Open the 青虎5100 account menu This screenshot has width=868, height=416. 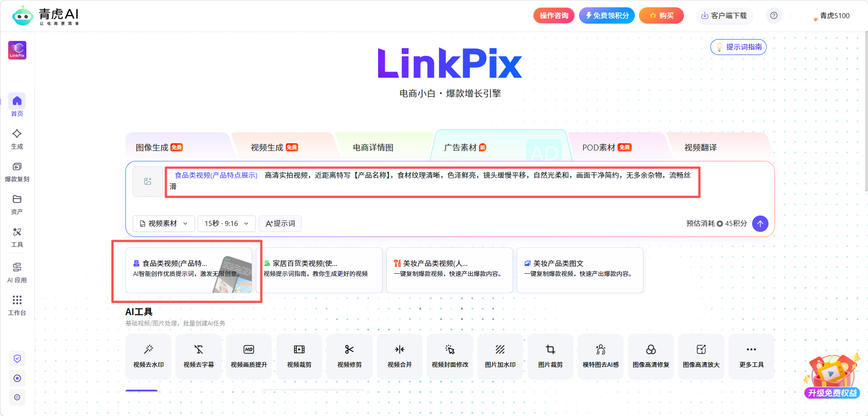tap(832, 16)
